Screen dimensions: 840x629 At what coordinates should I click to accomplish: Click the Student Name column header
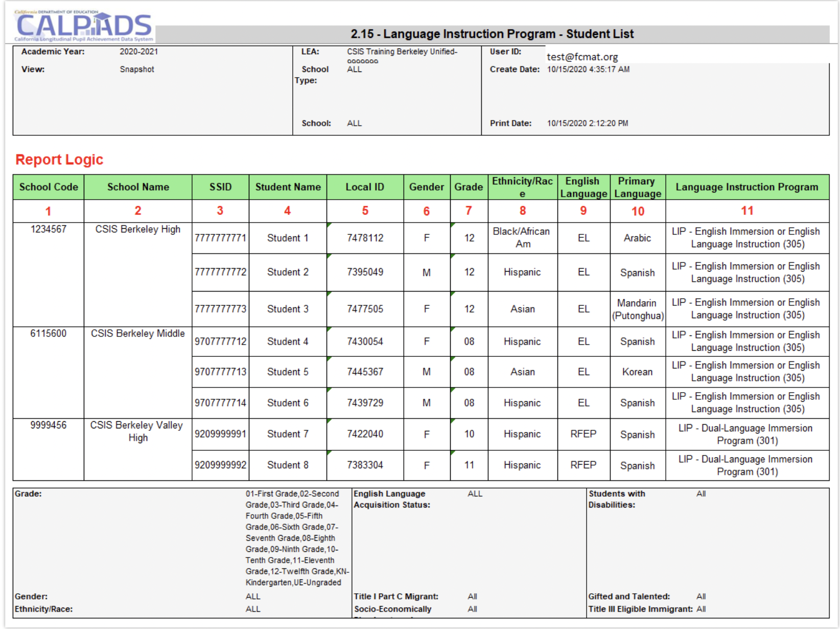288,187
